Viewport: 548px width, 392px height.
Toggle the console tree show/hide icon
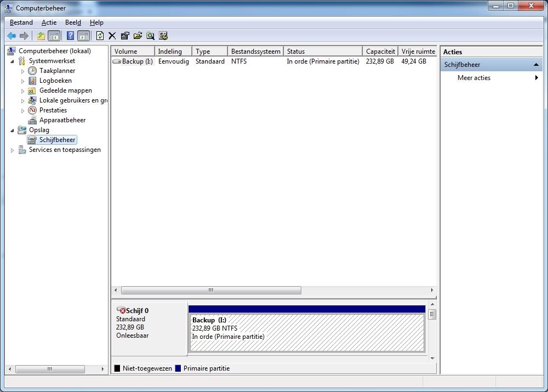pyautogui.click(x=54, y=36)
